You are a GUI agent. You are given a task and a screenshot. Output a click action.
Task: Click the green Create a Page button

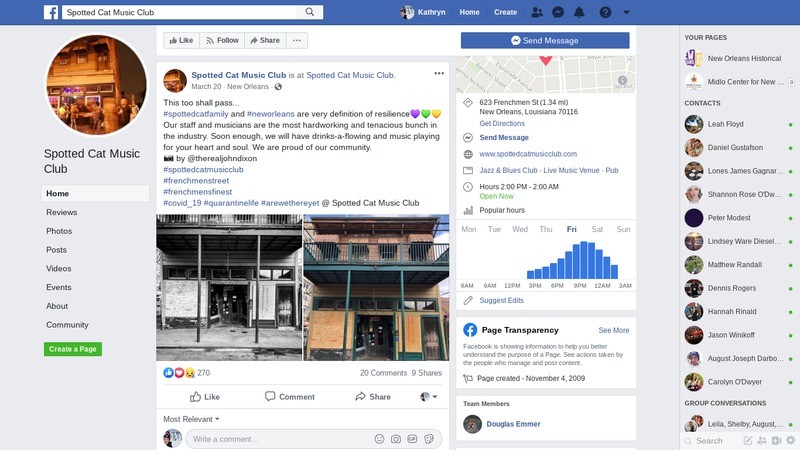coord(73,349)
